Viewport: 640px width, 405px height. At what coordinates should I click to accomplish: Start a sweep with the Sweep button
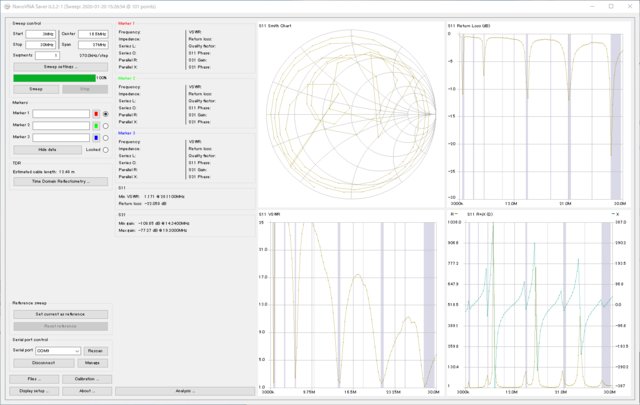(x=36, y=89)
